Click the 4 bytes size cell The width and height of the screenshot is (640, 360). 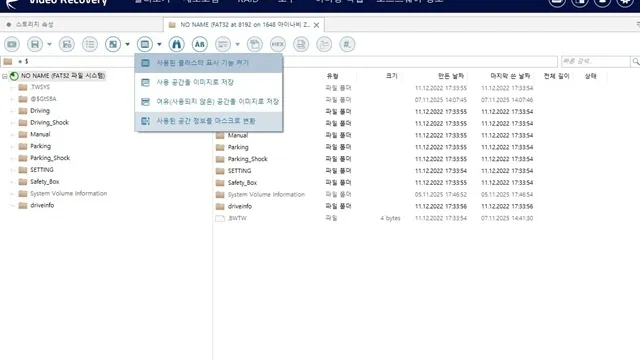tap(390, 218)
